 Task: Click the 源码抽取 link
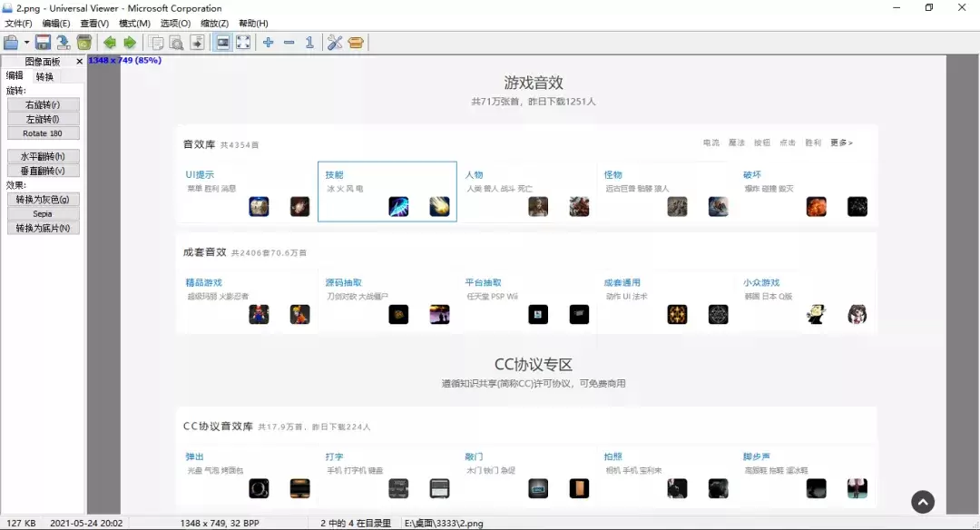point(343,282)
